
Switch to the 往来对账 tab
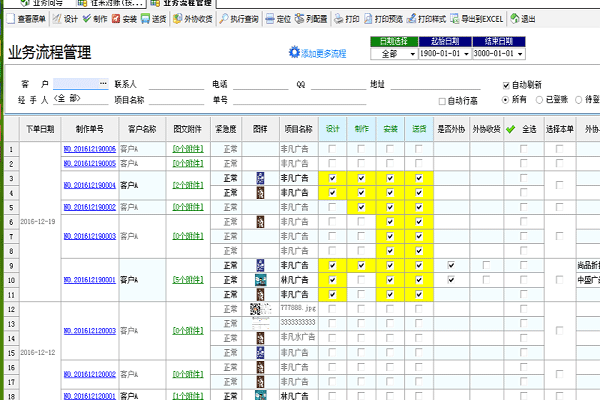pyautogui.click(x=112, y=3)
